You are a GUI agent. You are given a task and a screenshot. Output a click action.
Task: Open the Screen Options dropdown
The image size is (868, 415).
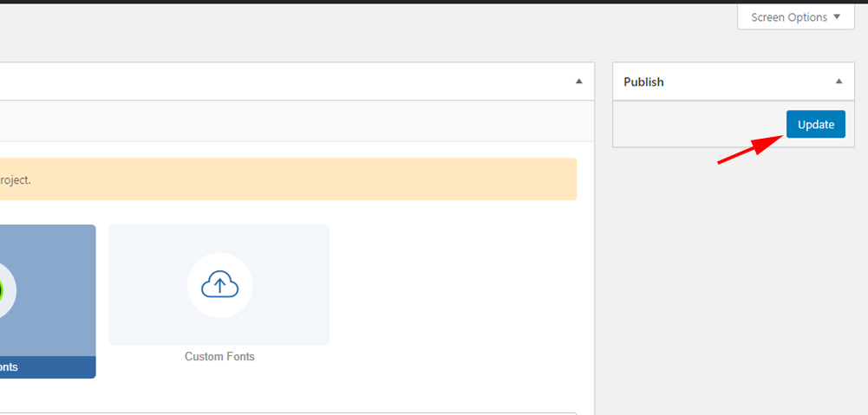(795, 17)
